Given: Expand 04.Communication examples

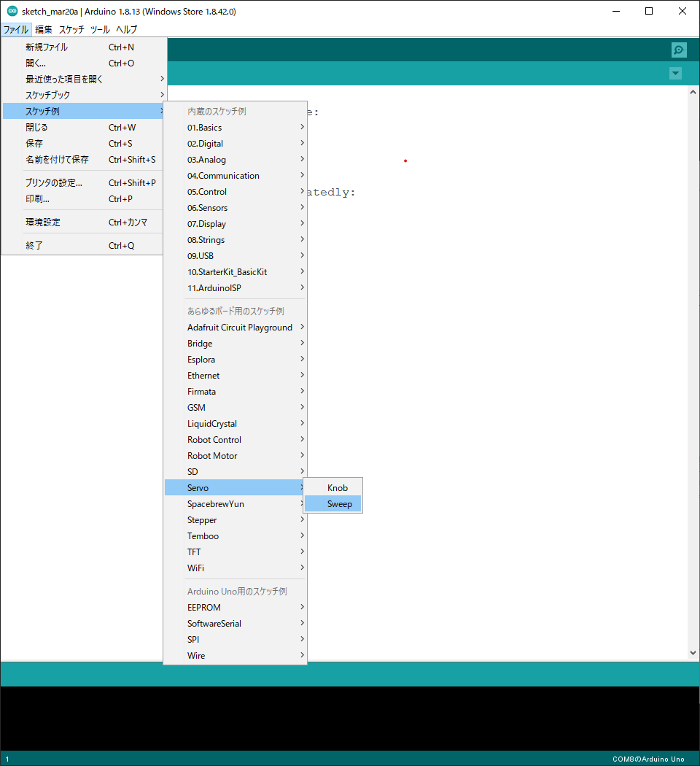Looking at the screenshot, I should tap(236, 175).
